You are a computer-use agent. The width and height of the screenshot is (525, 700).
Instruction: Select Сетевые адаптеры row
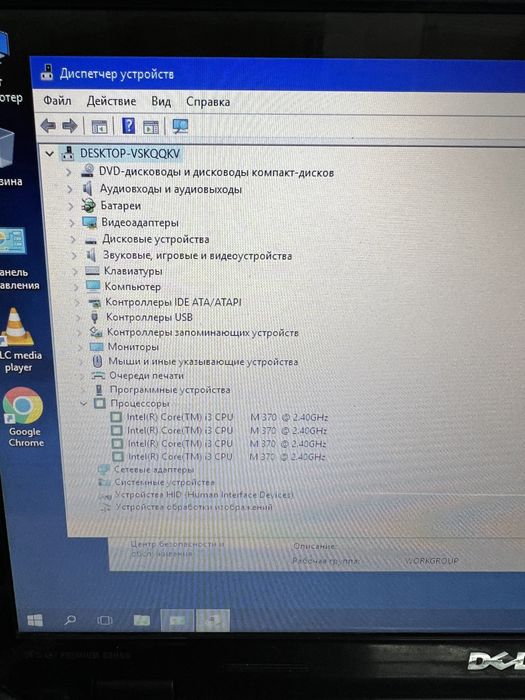click(x=154, y=470)
